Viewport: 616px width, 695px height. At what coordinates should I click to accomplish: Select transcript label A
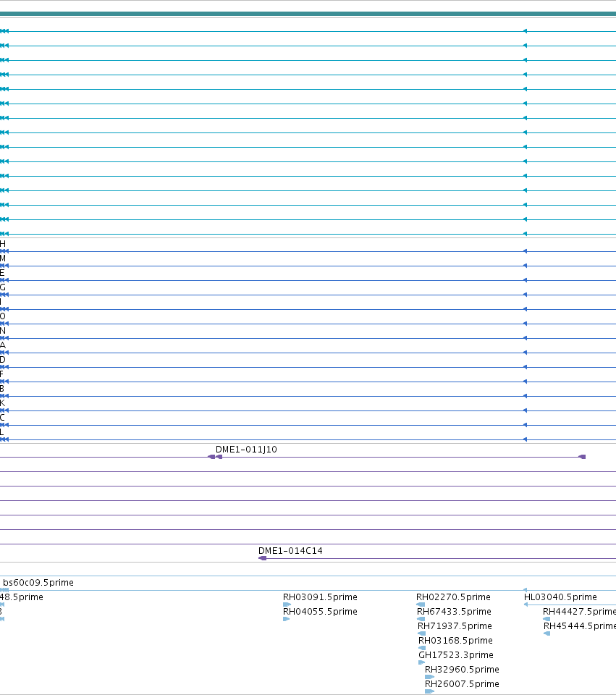point(3,345)
